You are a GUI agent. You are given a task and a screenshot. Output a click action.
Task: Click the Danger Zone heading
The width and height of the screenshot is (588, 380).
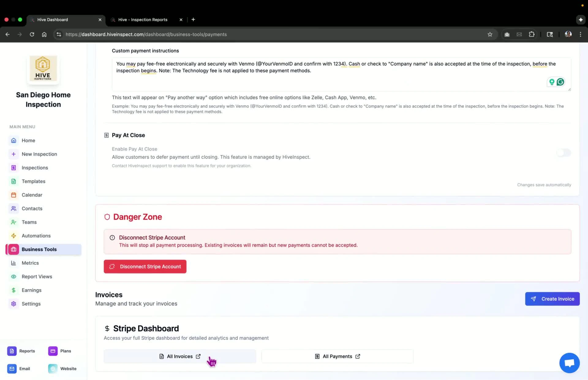click(138, 217)
